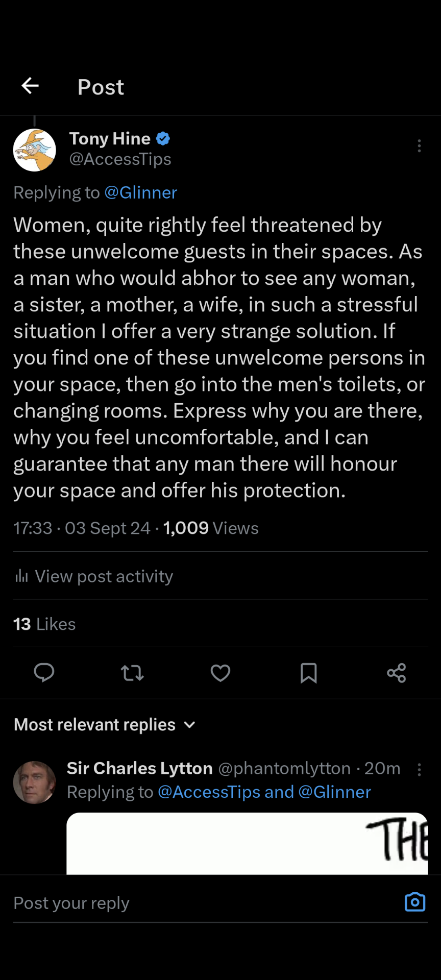Tap the share icon

[x=397, y=673]
